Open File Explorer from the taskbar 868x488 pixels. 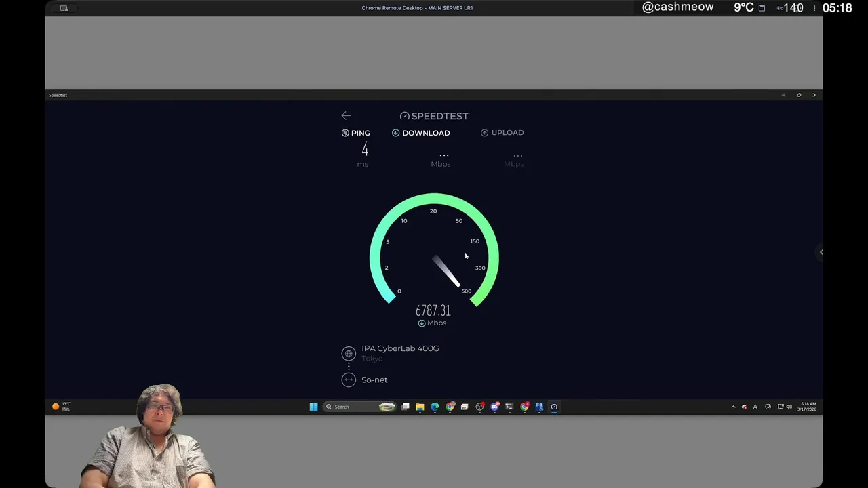[420, 407]
